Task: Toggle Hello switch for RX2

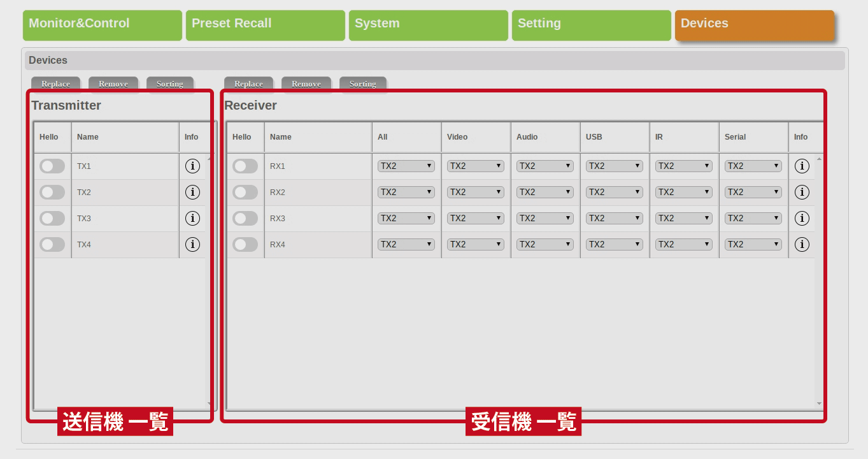Action: pos(245,192)
